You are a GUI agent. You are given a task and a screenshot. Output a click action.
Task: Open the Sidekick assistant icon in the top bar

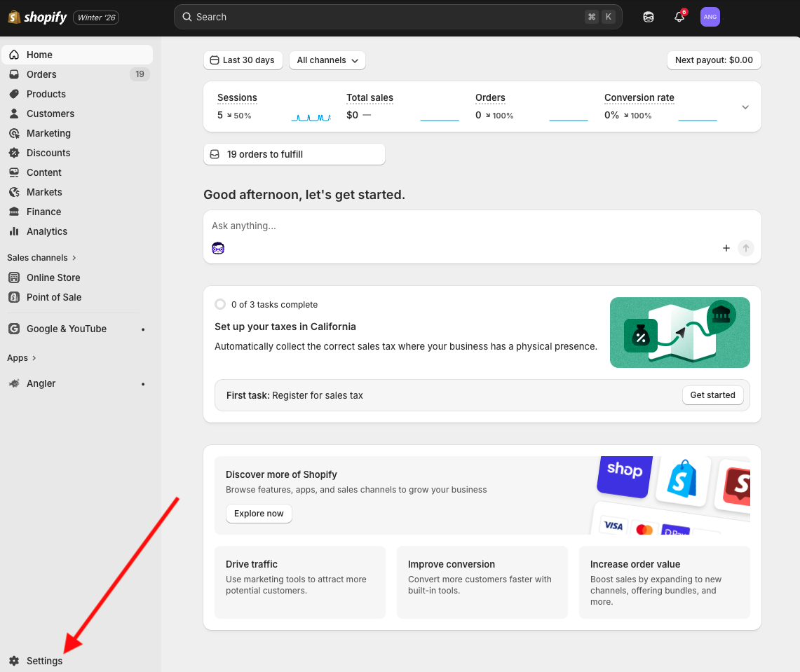coord(648,17)
